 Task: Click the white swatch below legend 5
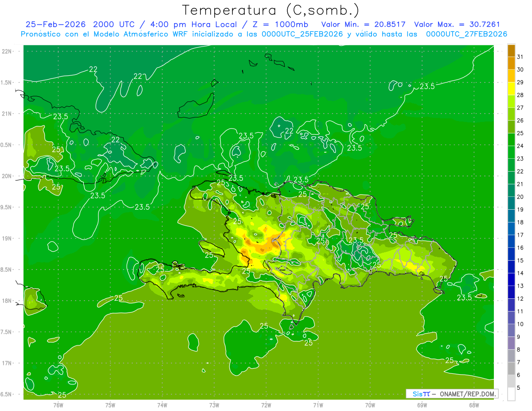click(511, 394)
